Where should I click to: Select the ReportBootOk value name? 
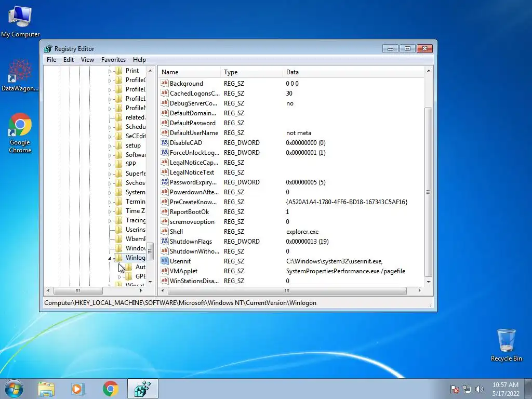pyautogui.click(x=189, y=212)
